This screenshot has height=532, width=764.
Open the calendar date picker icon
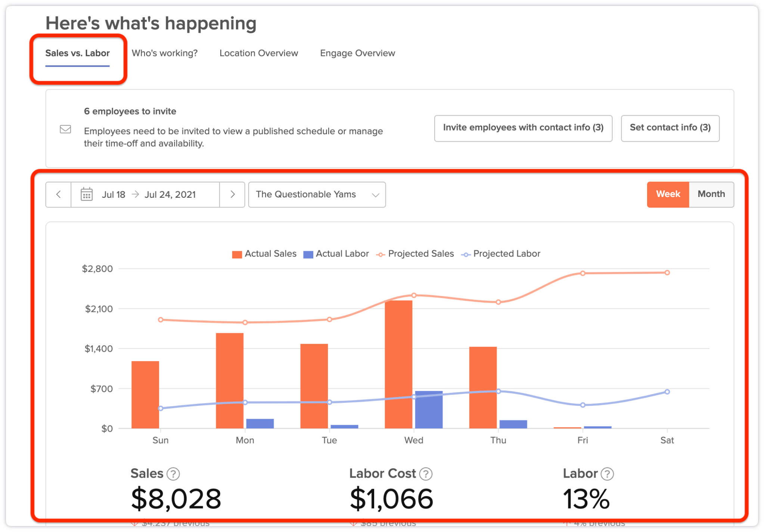87,194
